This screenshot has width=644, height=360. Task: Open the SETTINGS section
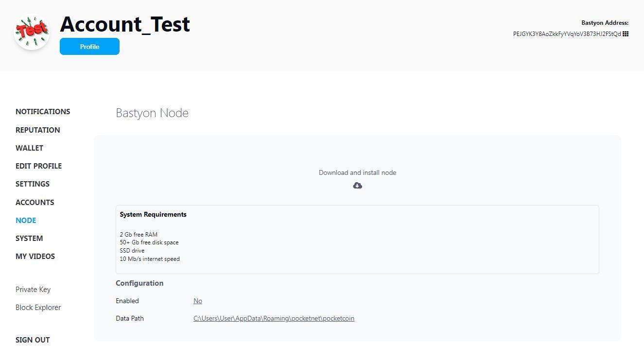32,184
